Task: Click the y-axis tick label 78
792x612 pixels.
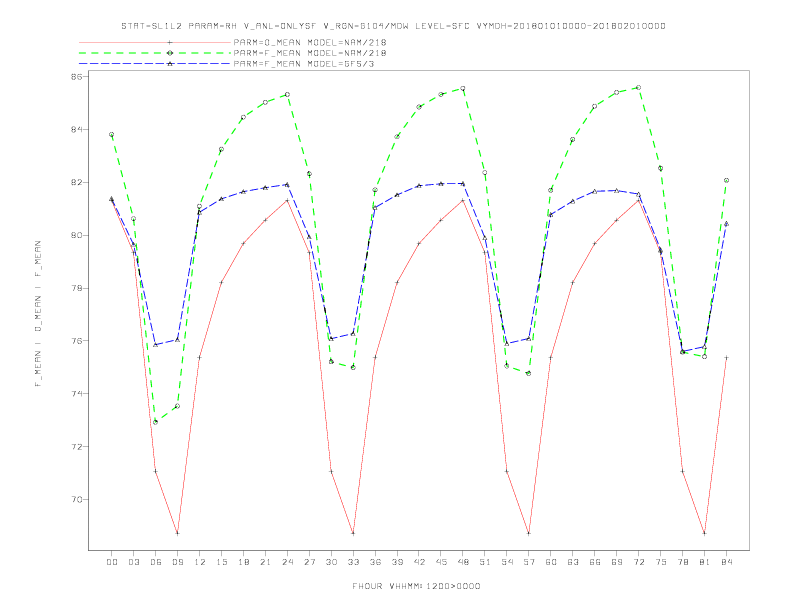Action: tap(77, 288)
